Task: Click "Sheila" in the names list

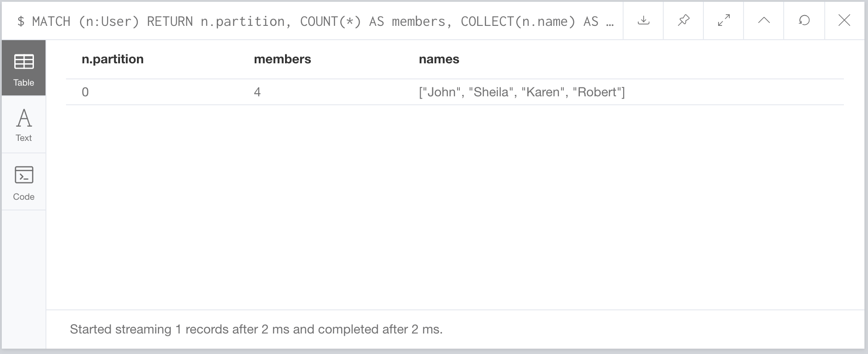Action: point(491,92)
